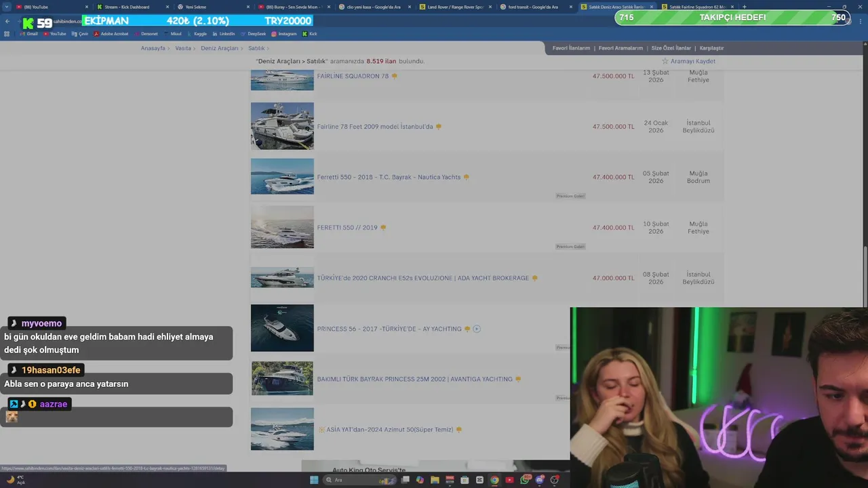
Task: Click the PRINCESS 25M 2002 thumbnail
Action: [282, 378]
